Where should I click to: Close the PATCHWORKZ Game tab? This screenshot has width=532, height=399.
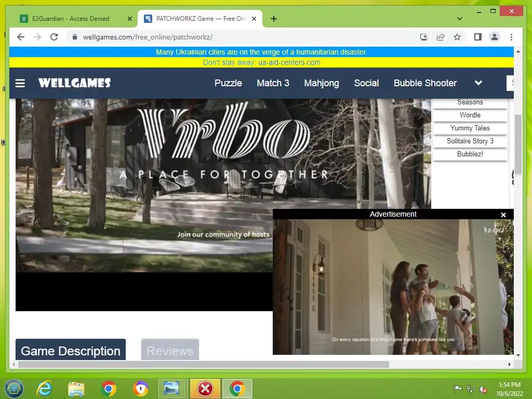pos(254,19)
